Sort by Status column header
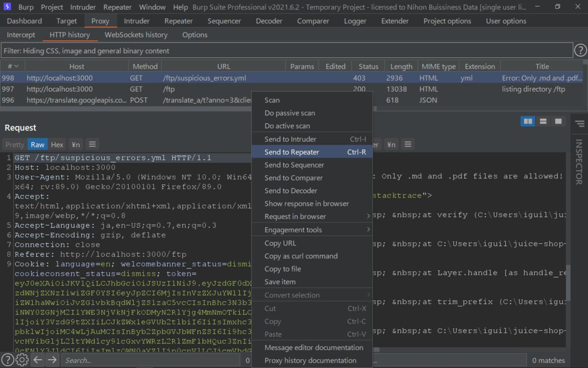 tap(368, 66)
